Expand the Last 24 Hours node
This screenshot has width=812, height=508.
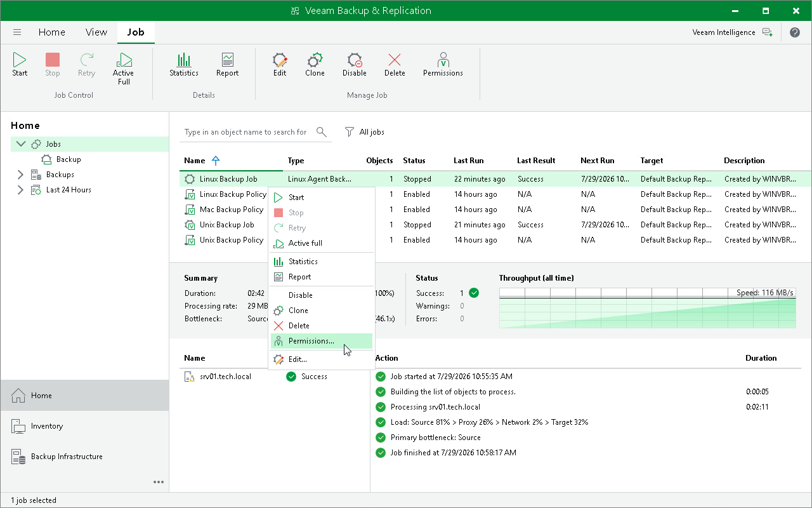20,190
